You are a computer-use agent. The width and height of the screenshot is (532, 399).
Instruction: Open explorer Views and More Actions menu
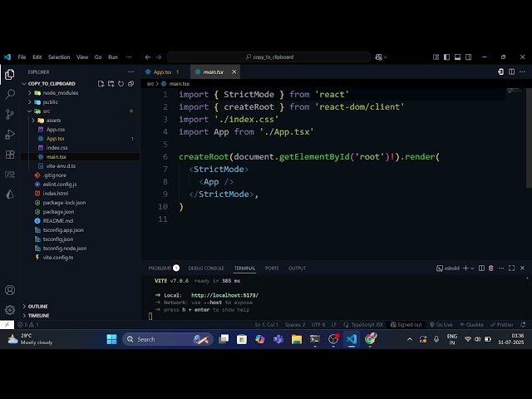[131, 72]
